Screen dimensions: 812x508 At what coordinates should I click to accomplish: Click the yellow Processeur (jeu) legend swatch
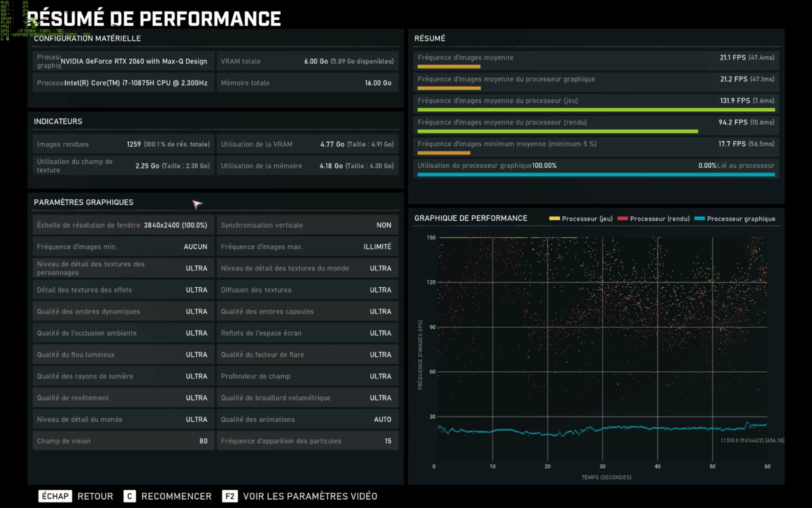click(x=554, y=219)
